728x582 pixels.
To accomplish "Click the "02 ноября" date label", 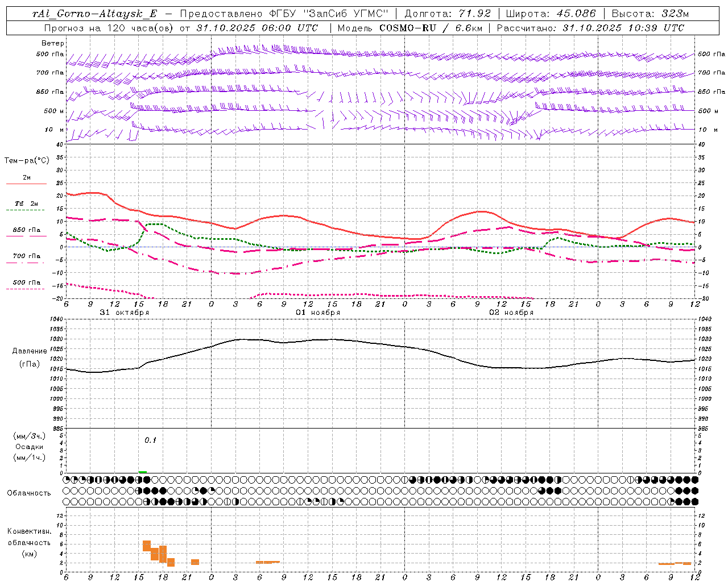I will (511, 312).
